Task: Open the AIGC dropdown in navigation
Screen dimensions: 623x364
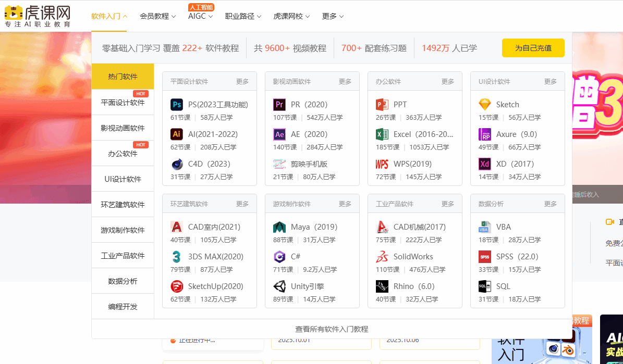Action: pos(200,16)
